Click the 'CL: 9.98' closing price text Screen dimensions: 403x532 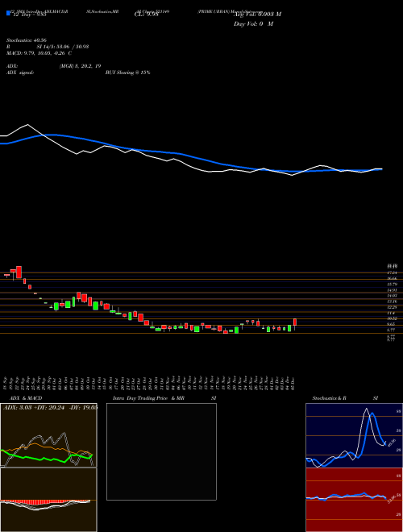click(146, 15)
